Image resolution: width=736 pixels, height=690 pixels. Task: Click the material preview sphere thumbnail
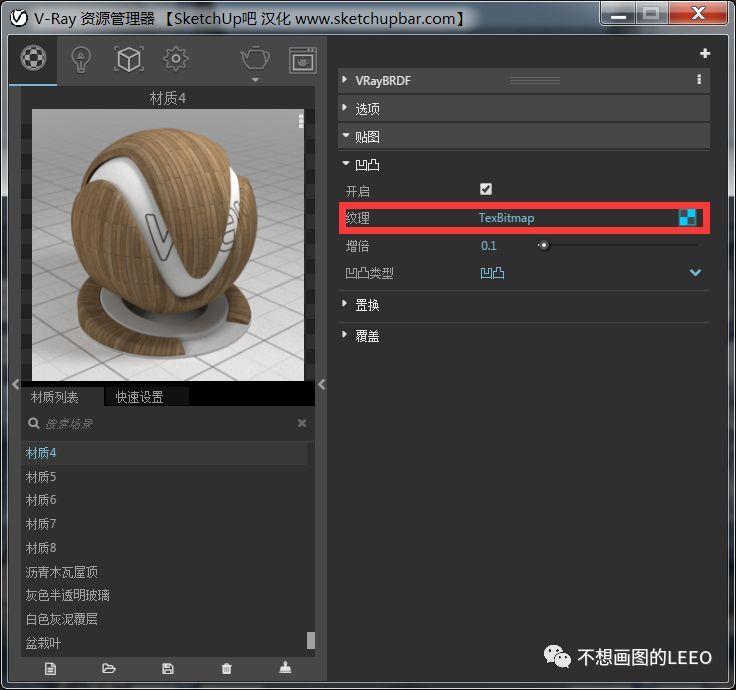[x=168, y=245]
